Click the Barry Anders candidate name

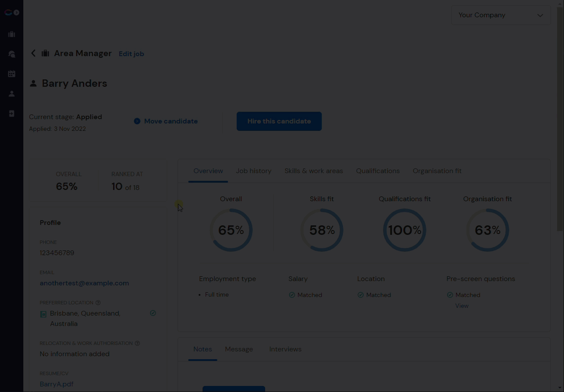click(74, 83)
